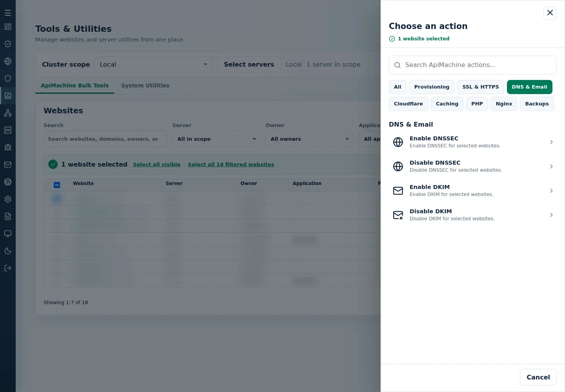This screenshot has width=565, height=392.
Task: Click the plain shield icon in the sidebar
Action: [x=8, y=78]
